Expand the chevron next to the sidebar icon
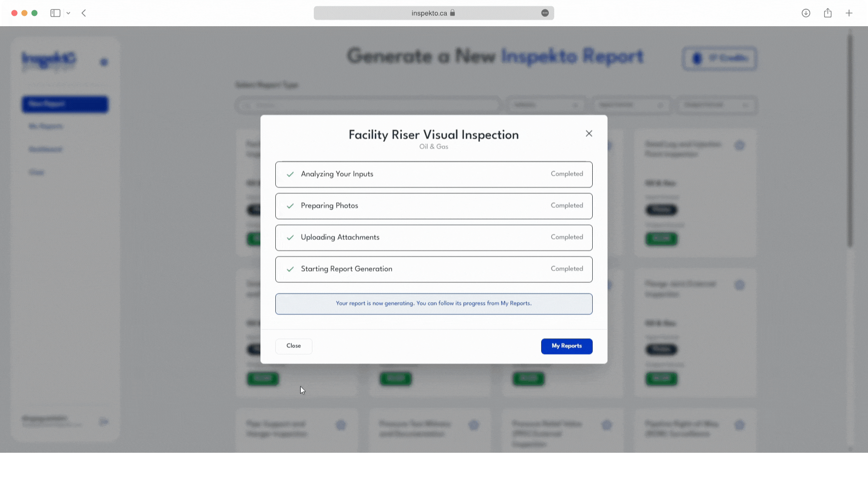Viewport: 868px width, 488px height. [68, 13]
